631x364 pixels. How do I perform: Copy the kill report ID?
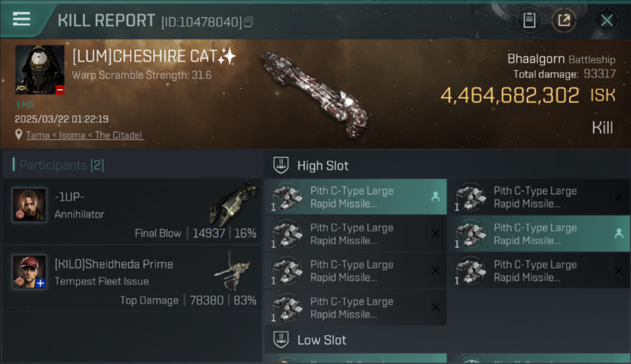tap(249, 22)
